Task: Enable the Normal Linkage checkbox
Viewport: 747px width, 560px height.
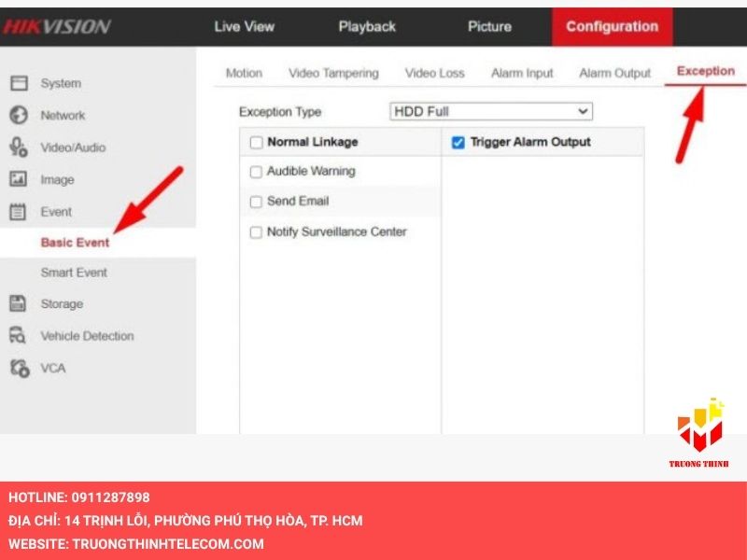Action: [256, 143]
